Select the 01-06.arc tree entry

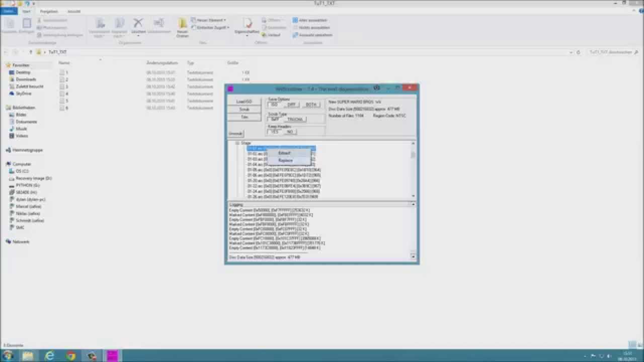pyautogui.click(x=284, y=175)
